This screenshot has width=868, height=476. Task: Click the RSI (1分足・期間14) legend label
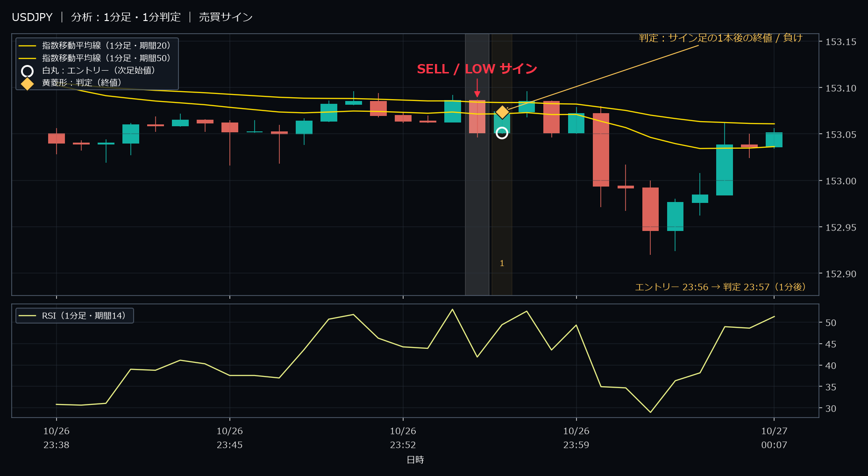pos(84,316)
